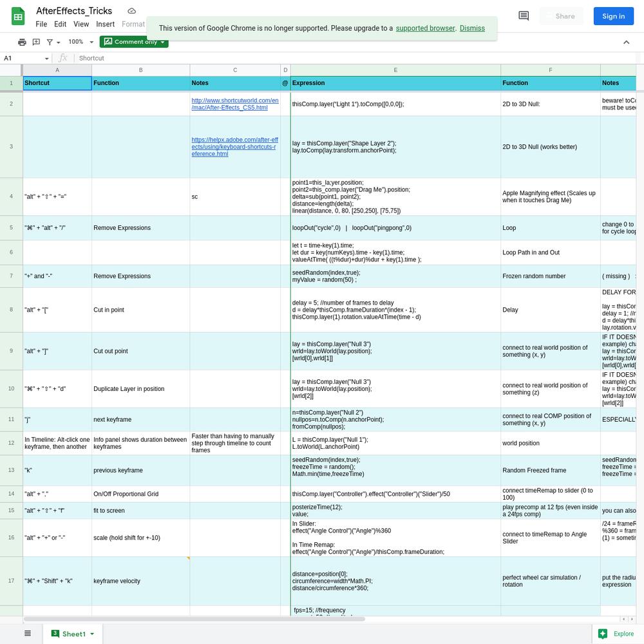Click the fx formula icon
The height and width of the screenshot is (644, 644).
tap(62, 58)
